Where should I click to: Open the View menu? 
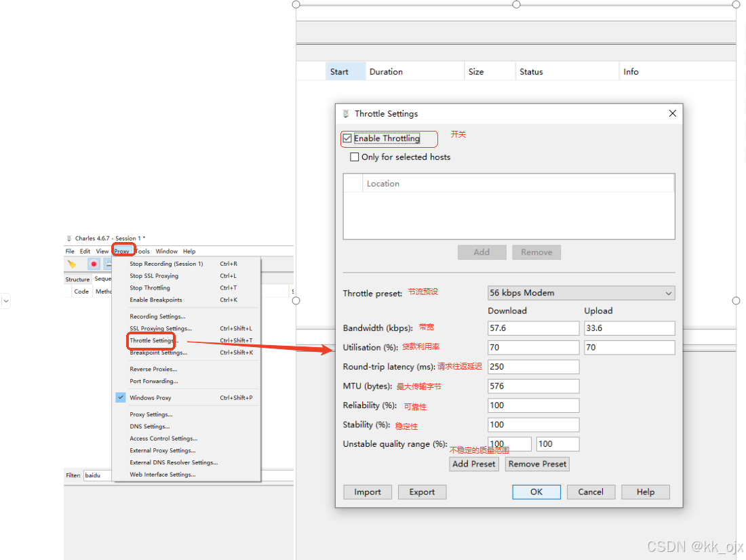pyautogui.click(x=102, y=252)
